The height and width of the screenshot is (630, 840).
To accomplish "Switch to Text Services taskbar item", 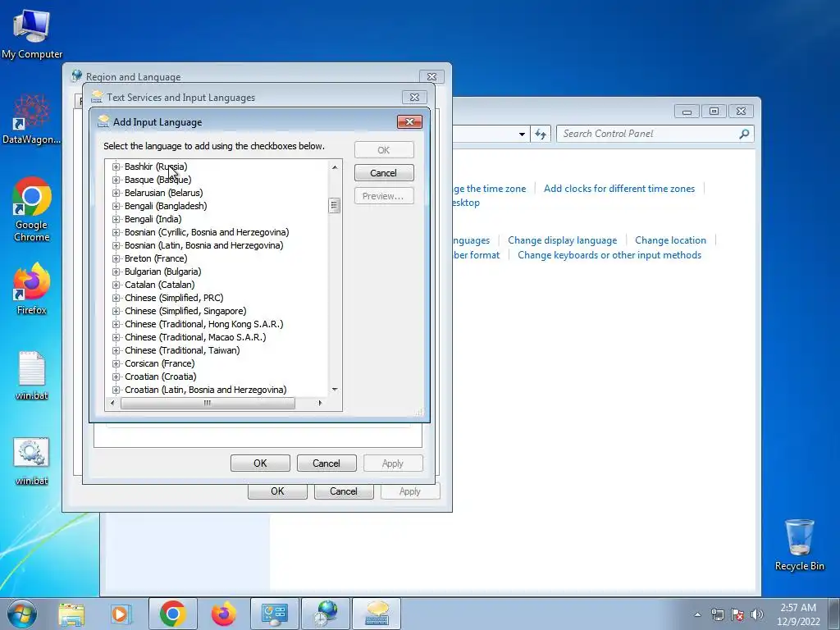I will point(376,614).
